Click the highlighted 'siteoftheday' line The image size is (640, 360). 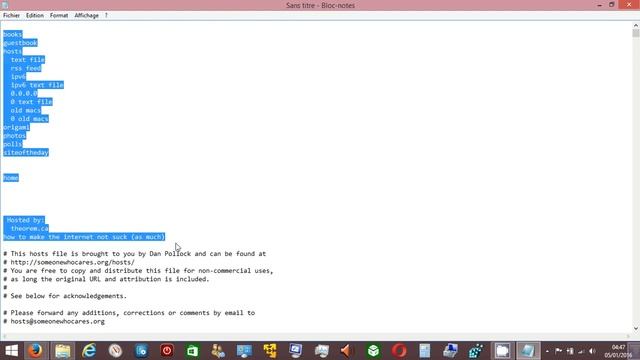pos(26,153)
